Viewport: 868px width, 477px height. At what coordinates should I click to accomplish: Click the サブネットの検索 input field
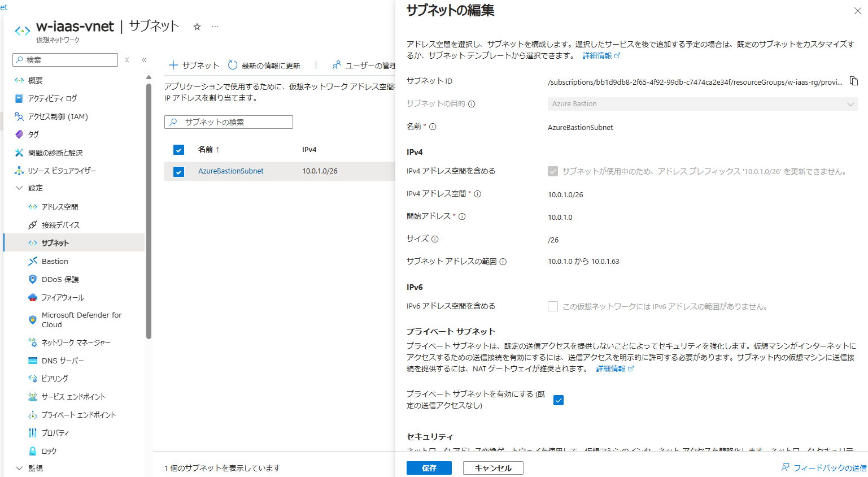point(229,122)
